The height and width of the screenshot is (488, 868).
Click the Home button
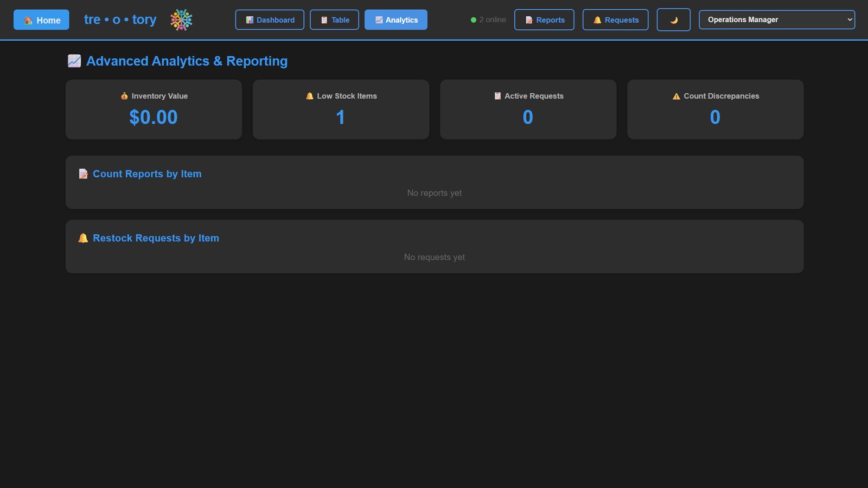(41, 20)
